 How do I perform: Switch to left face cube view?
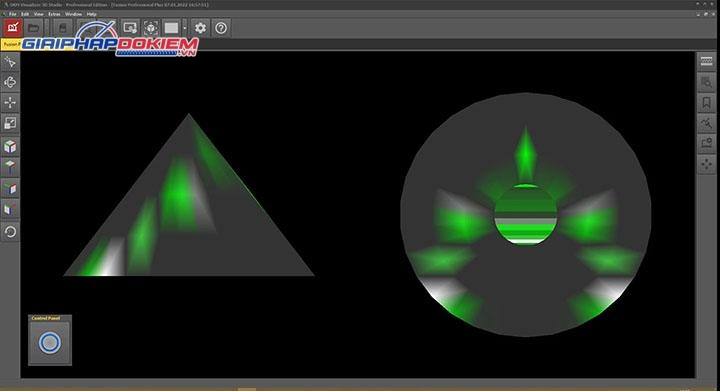(x=10, y=209)
